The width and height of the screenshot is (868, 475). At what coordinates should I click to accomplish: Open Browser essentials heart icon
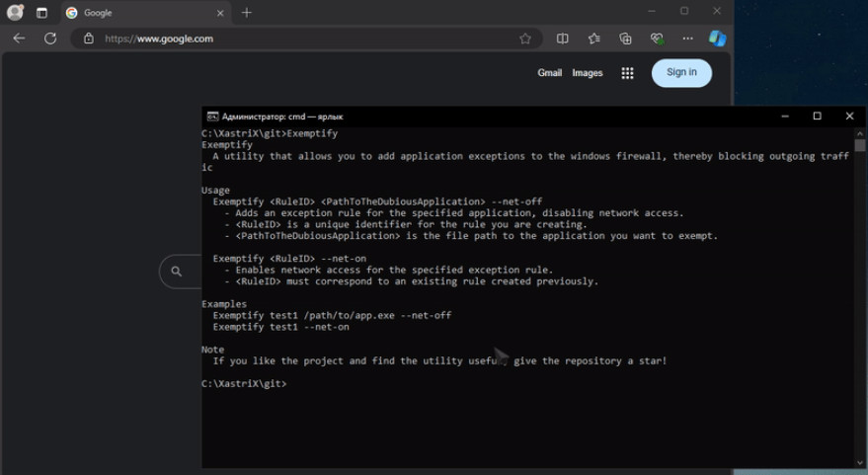coord(657,39)
